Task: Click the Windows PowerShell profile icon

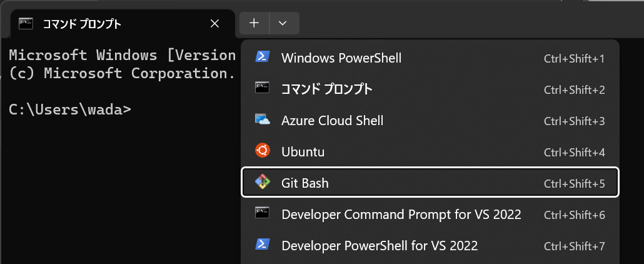Action: coord(262,57)
